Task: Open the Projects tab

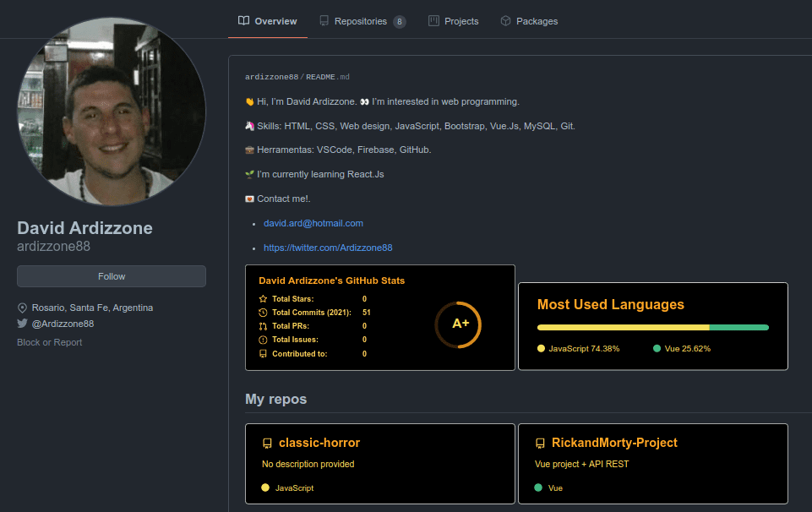Action: coord(461,21)
